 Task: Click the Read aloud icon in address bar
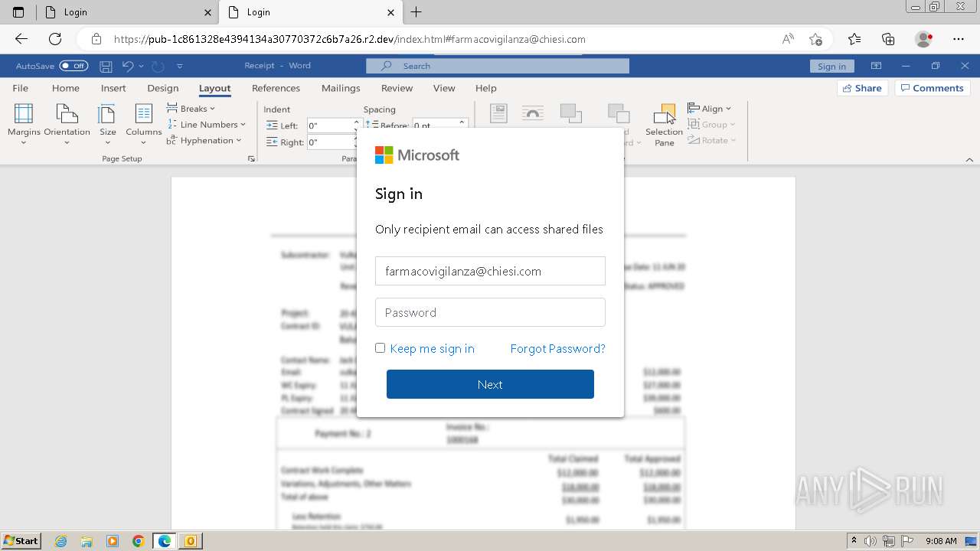tap(788, 39)
